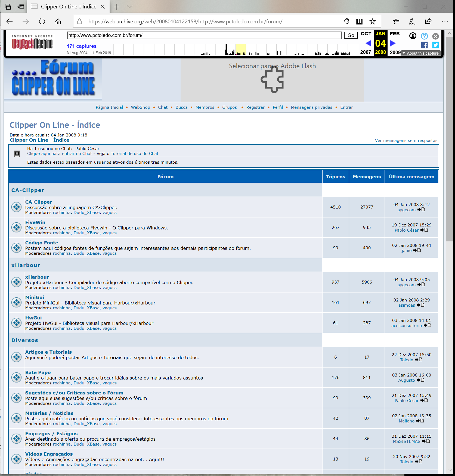Show tab previews dropdown chevron
455x476 pixels.
tap(129, 7)
